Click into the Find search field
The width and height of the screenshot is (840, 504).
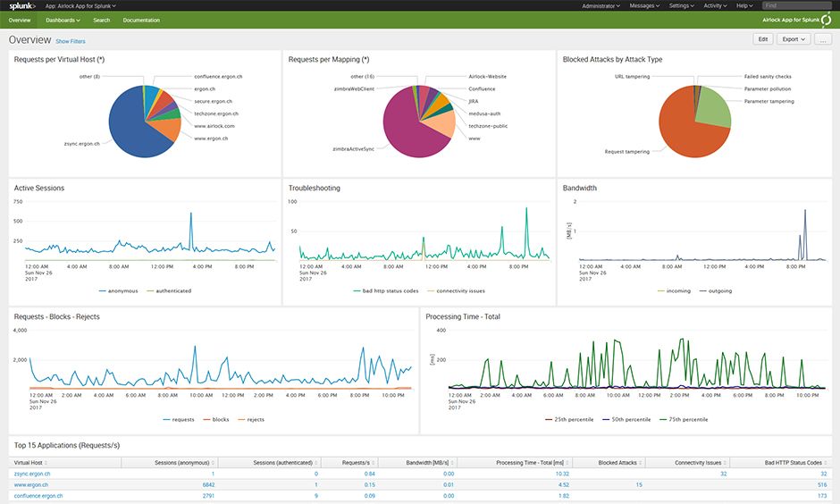click(x=796, y=5)
